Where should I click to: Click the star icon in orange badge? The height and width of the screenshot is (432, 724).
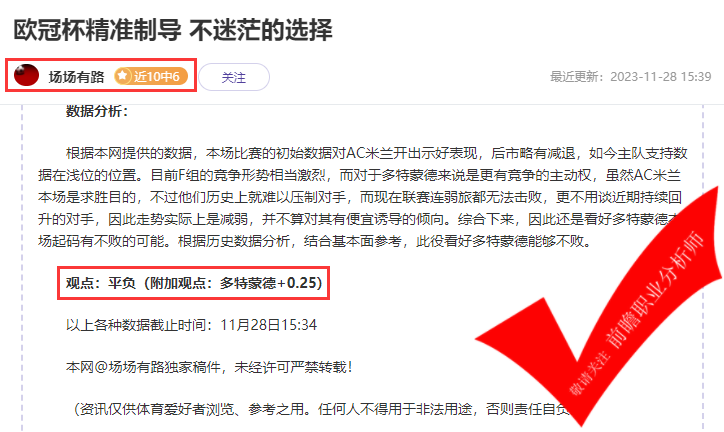click(x=123, y=76)
